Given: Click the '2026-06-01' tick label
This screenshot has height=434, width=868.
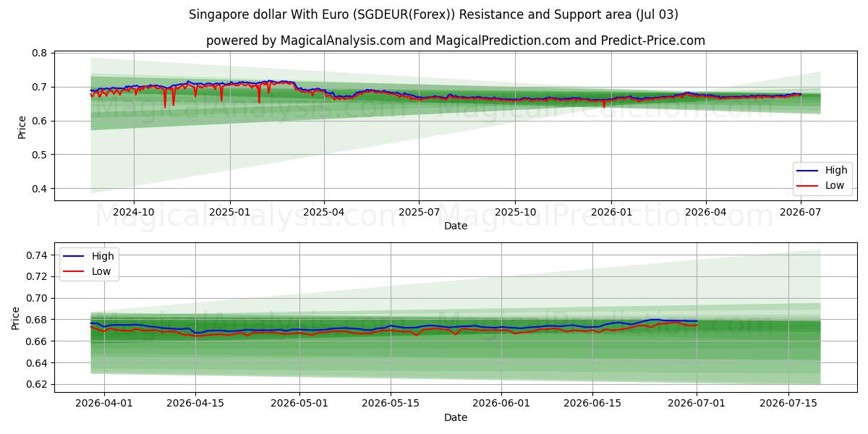Looking at the screenshot, I should 502,404.
